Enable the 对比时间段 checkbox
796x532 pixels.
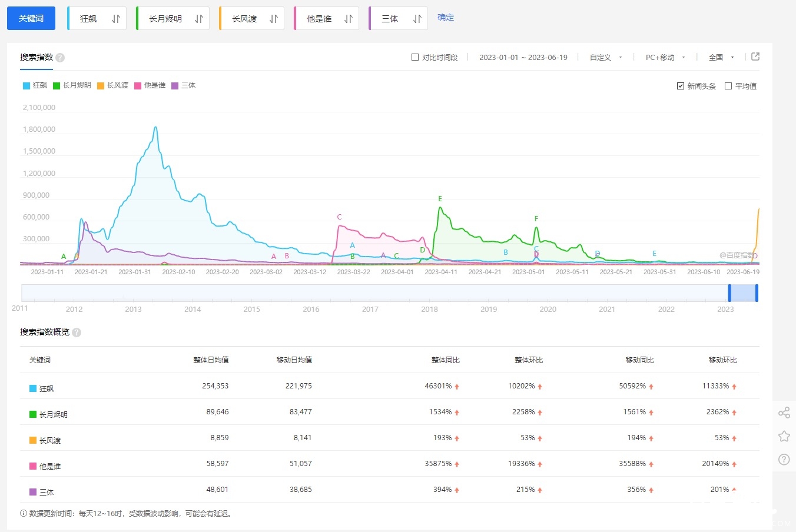pyautogui.click(x=415, y=57)
